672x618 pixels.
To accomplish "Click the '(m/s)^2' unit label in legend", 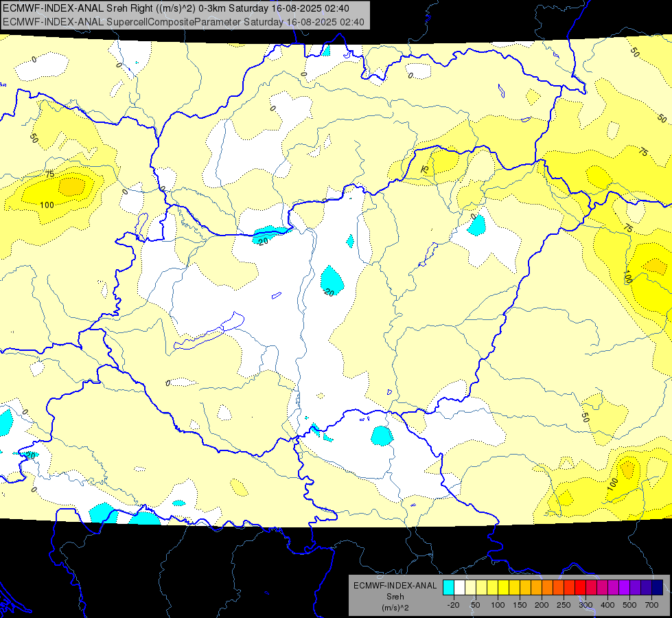I will coord(395,608).
